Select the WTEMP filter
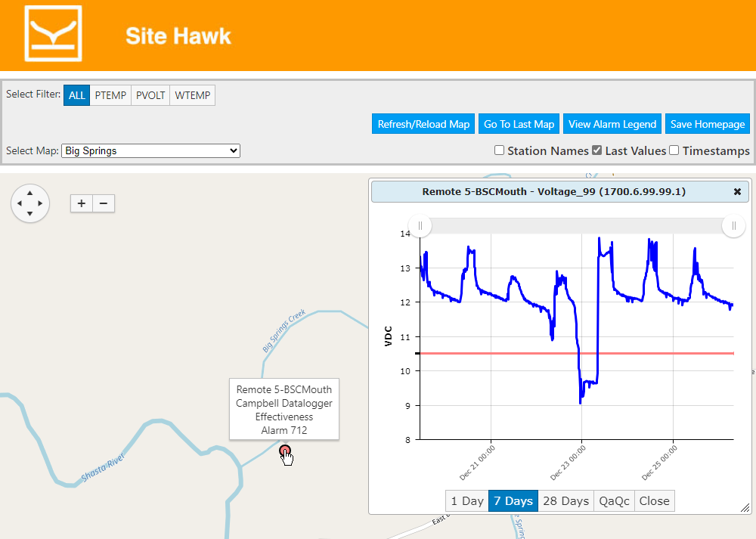This screenshot has width=756, height=539. pos(192,95)
